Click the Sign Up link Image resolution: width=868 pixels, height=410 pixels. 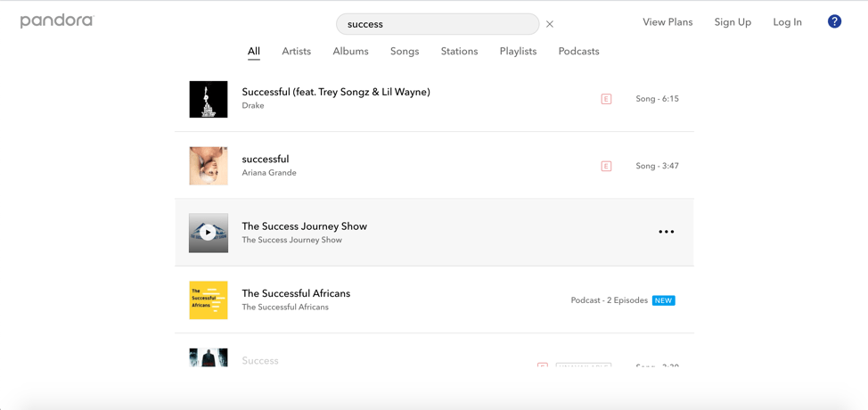732,22
